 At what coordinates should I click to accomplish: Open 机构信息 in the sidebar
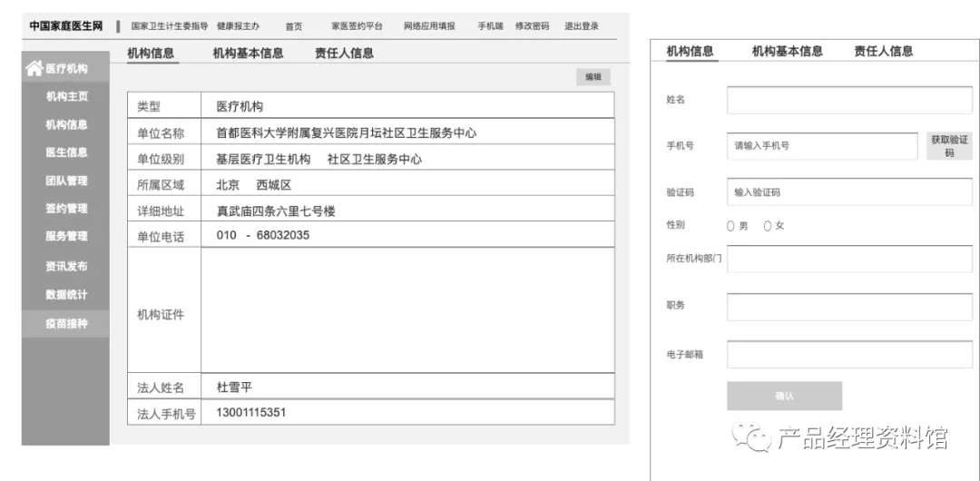click(66, 124)
